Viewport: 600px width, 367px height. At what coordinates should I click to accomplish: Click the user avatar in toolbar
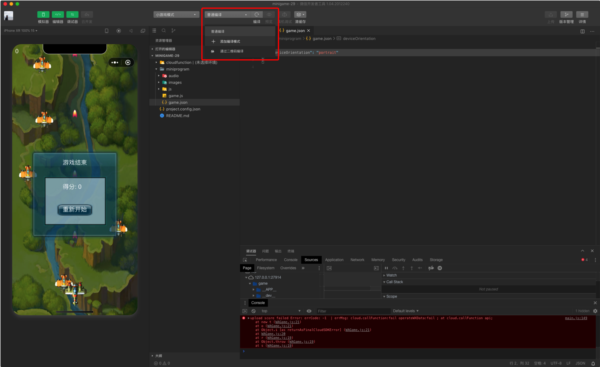(x=8, y=15)
